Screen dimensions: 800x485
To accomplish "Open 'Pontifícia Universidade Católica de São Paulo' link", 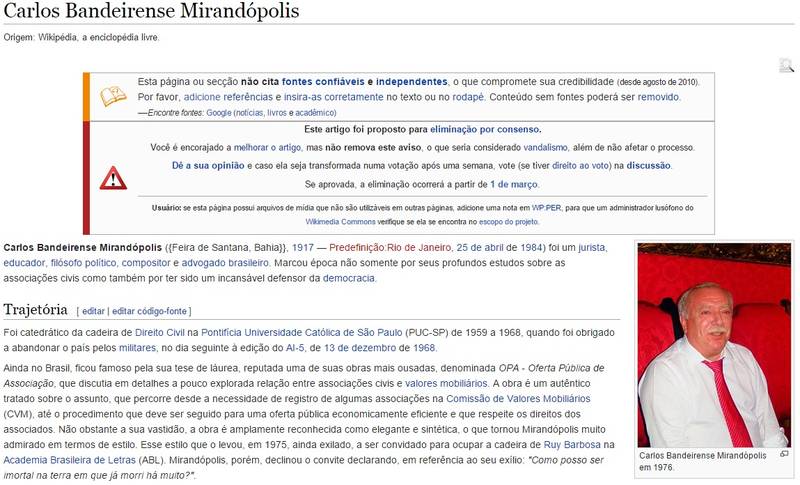I will coord(302,333).
